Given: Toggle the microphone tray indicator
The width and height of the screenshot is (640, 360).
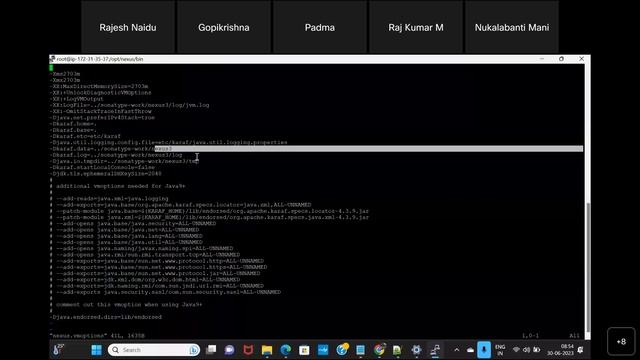Looking at the screenshot, I should [x=484, y=350].
